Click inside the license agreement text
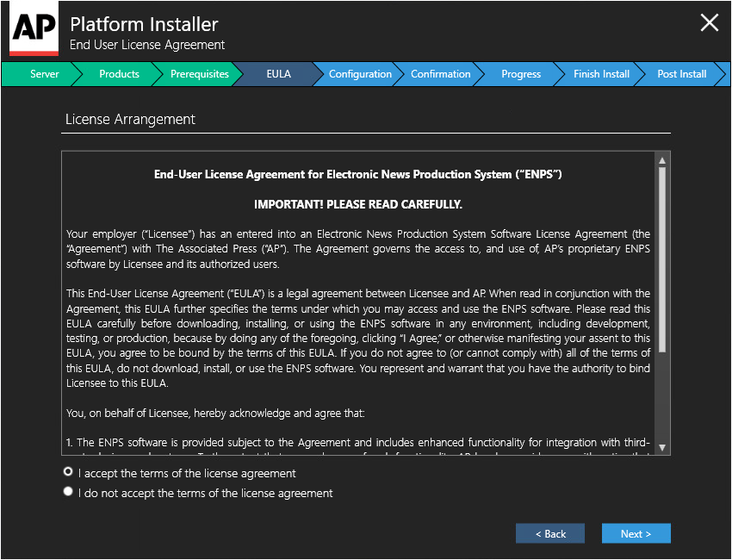The image size is (732, 560). pyautogui.click(x=358, y=308)
